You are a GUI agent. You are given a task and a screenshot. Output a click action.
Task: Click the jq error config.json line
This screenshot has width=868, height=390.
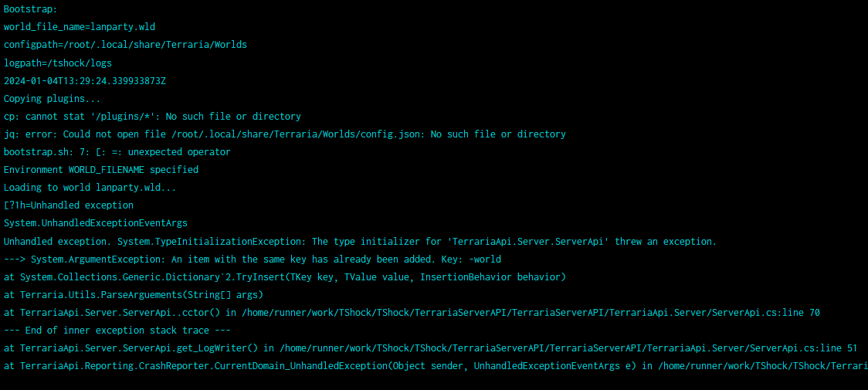(284, 134)
